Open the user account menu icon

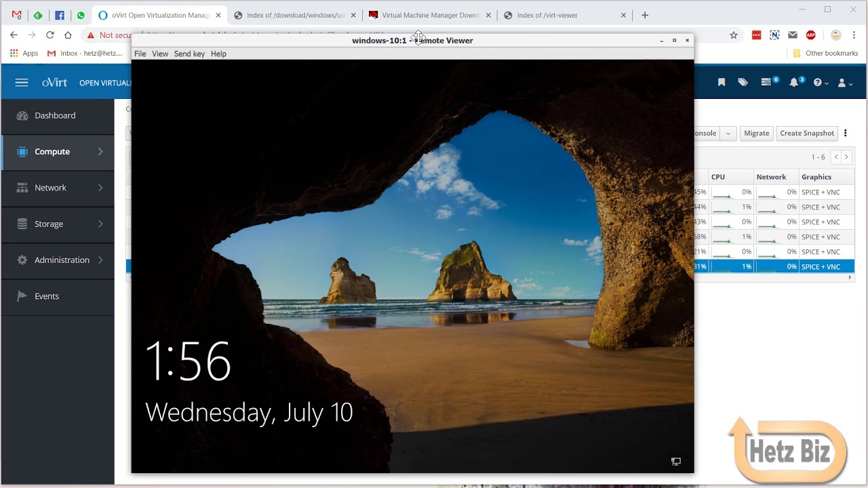(844, 83)
